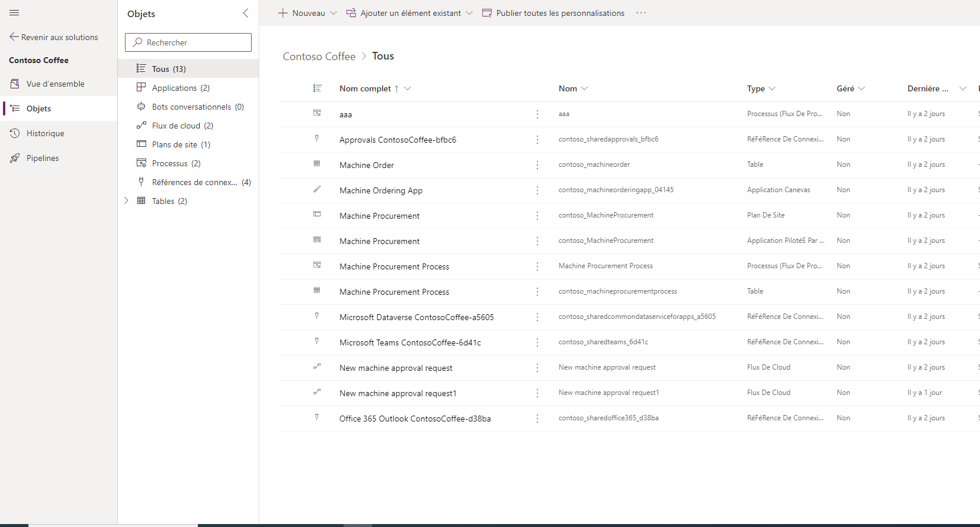Click contoso_machineorder name cell

click(x=594, y=164)
